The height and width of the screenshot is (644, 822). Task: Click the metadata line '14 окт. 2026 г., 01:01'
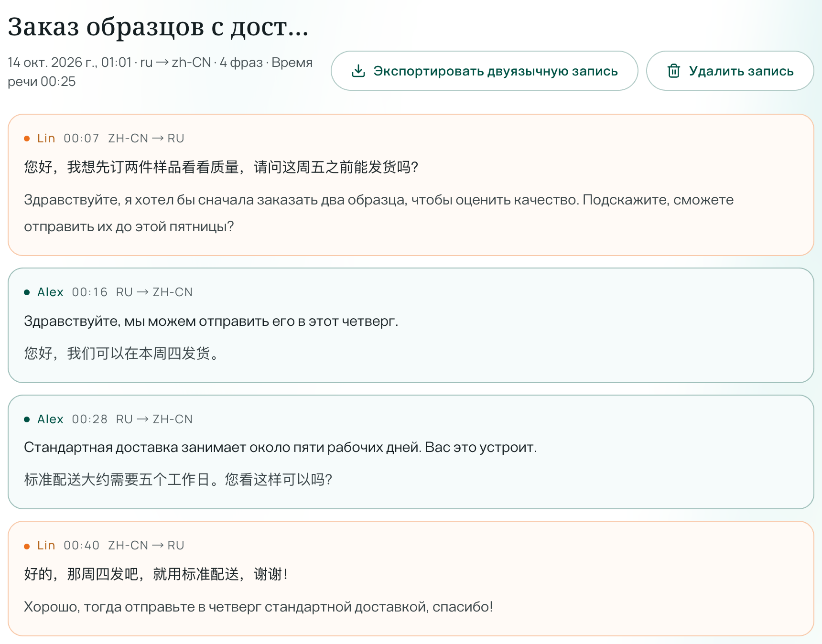[69, 63]
